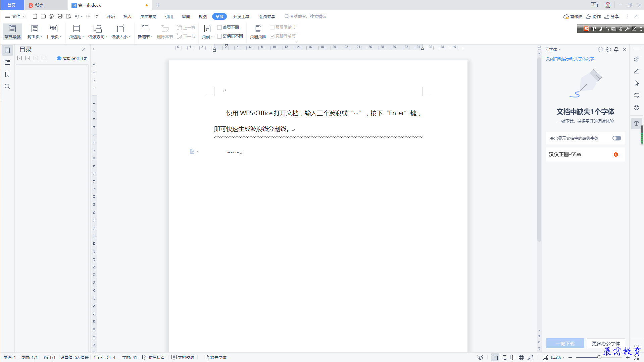Switch to the 页面布局 tab
The width and height of the screenshot is (644, 362).
[148, 16]
